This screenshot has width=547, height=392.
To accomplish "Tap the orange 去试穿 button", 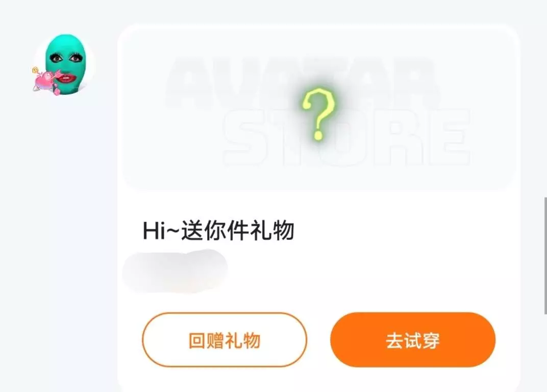I will pos(413,340).
